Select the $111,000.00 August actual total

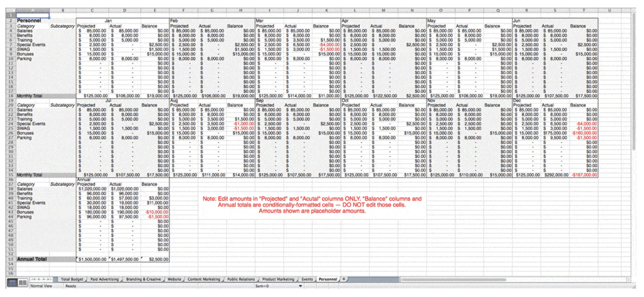[212, 175]
